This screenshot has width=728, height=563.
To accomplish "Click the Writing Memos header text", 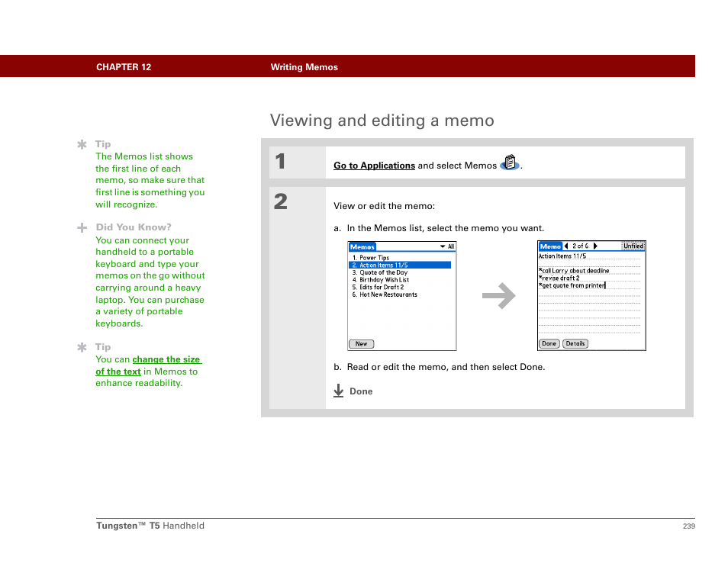I will [x=304, y=67].
